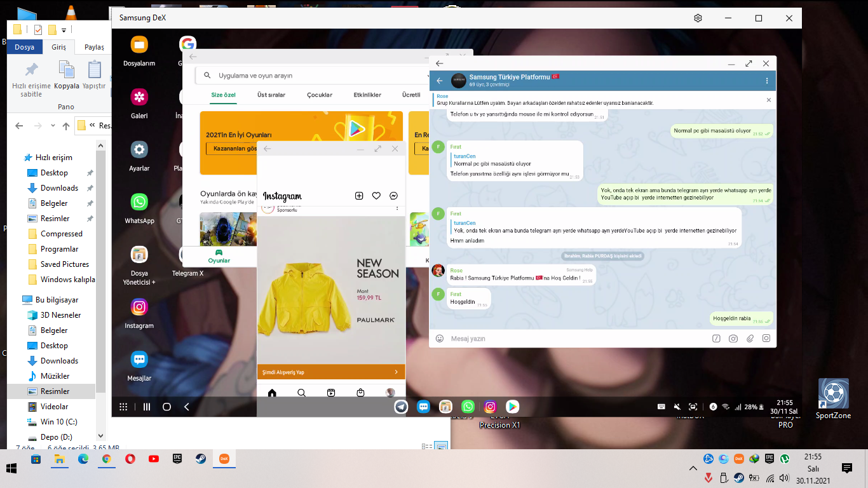This screenshot has height=488, width=868.
Task: Open Instagram Reels tab icon
Action: pos(331,393)
